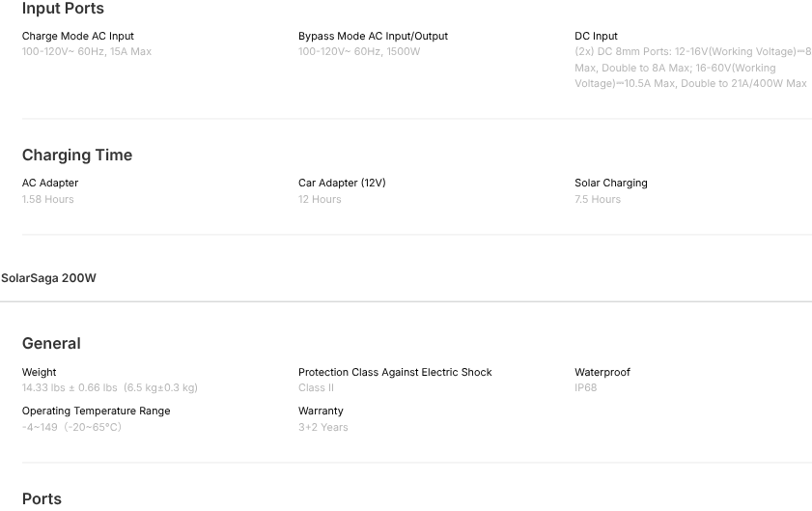Viewport: 812px width, 511px height.
Task: Click the Charging Time section heading
Action: point(77,155)
